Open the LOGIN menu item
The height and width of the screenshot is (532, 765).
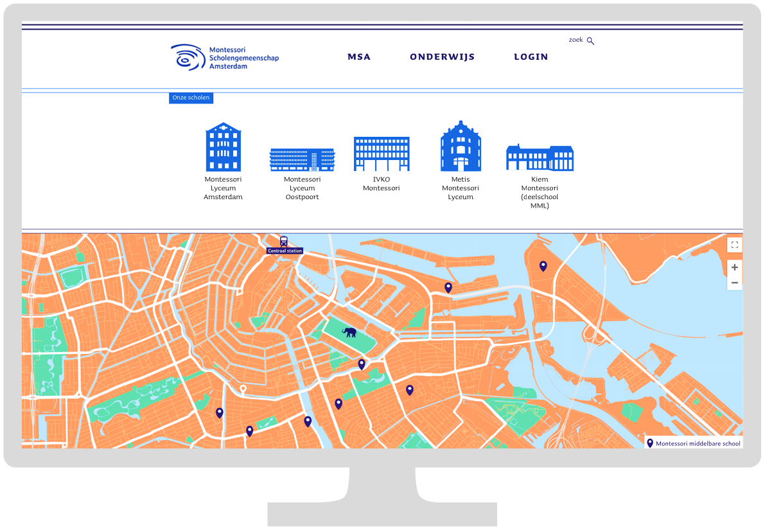pyautogui.click(x=531, y=57)
